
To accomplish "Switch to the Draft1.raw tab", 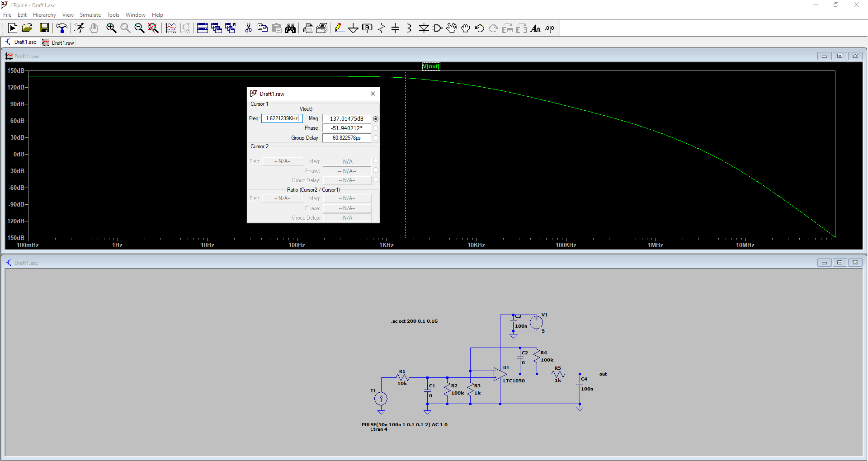I will [59, 43].
